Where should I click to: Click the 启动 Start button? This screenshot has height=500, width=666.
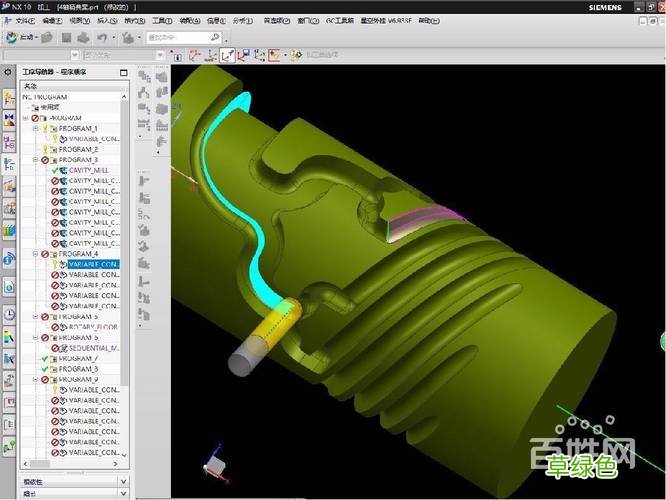21,37
